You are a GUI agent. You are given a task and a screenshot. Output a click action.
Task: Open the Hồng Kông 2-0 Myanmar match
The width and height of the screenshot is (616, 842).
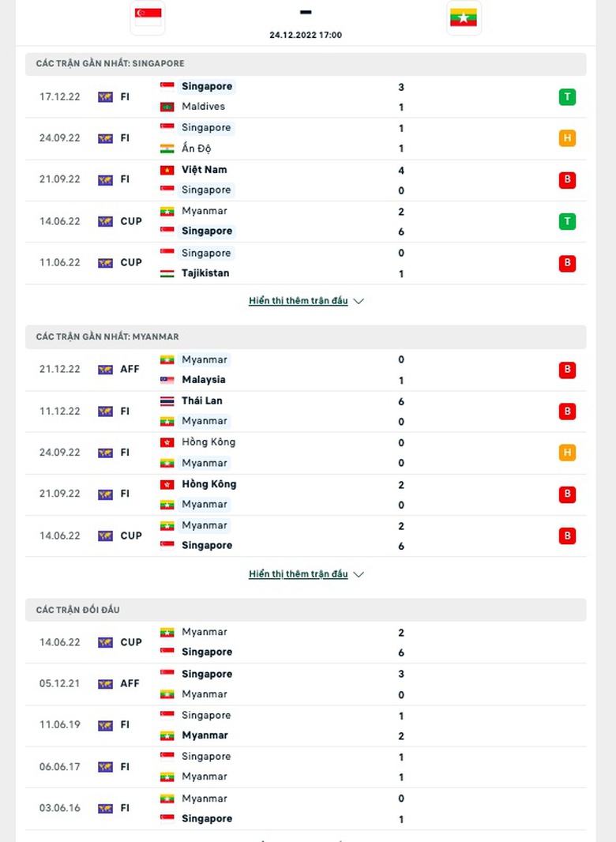click(x=306, y=494)
